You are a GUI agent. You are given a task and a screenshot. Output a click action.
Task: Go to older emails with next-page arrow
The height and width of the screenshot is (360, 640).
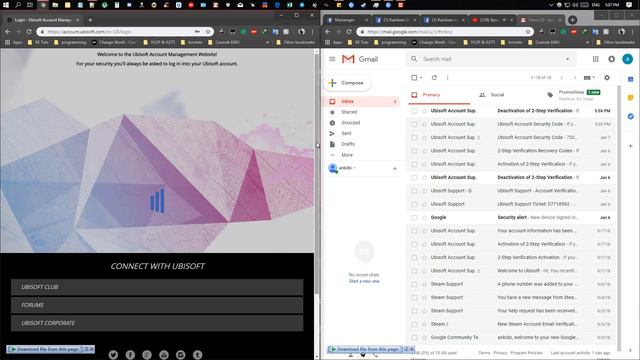pos(575,78)
